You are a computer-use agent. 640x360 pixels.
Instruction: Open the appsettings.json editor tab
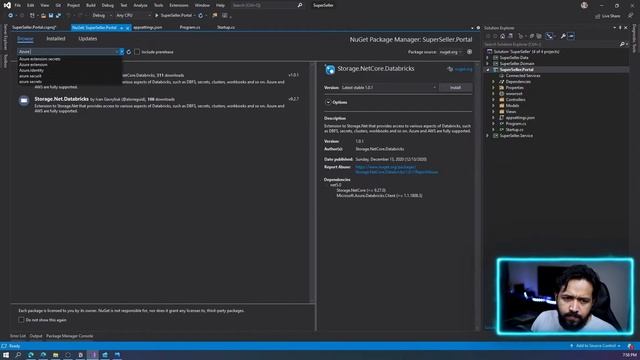tap(148, 27)
